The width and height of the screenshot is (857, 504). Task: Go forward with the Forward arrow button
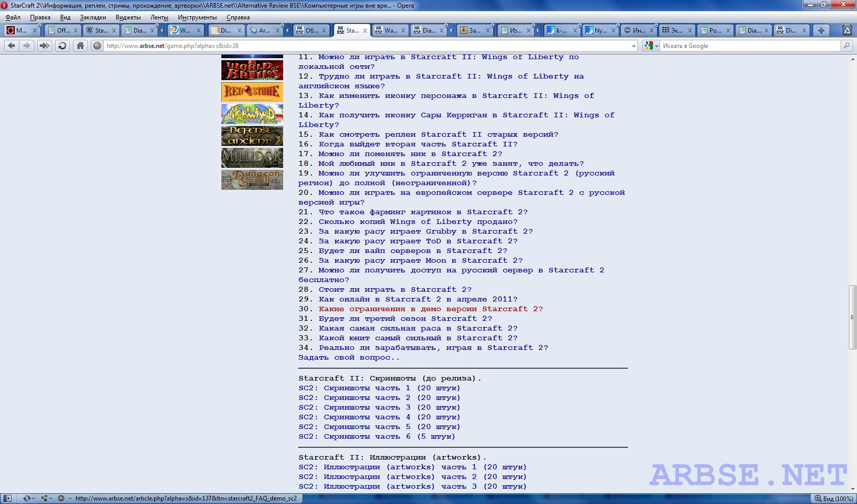click(x=27, y=45)
